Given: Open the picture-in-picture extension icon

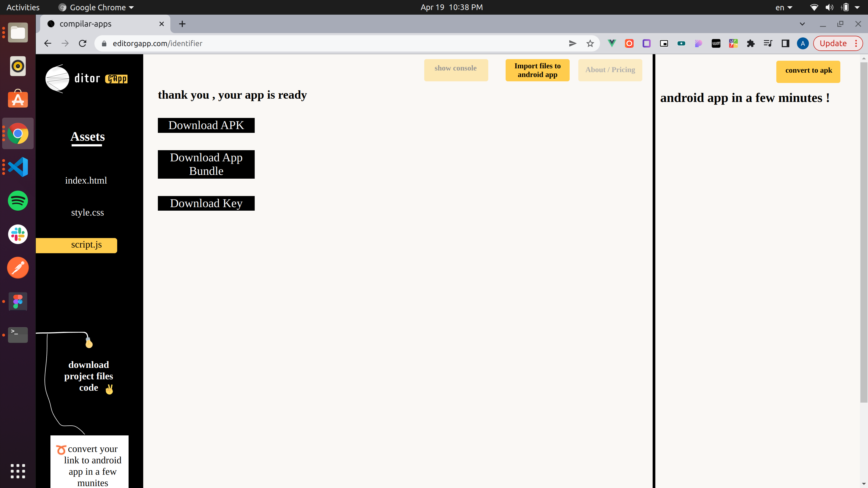Looking at the screenshot, I should point(664,43).
